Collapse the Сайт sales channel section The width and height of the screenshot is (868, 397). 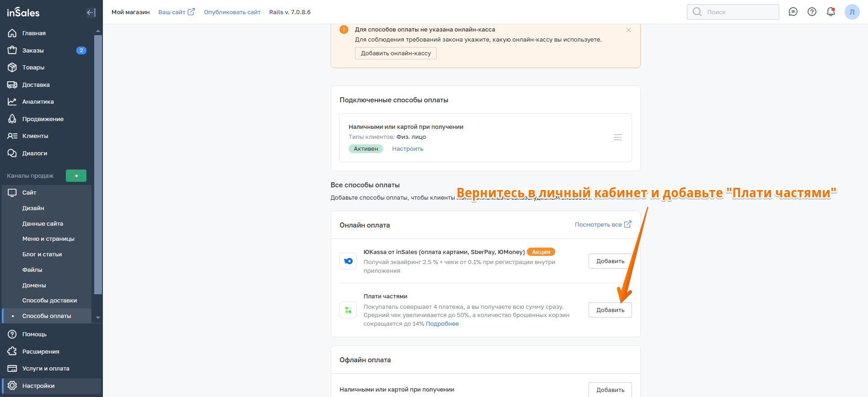click(29, 193)
